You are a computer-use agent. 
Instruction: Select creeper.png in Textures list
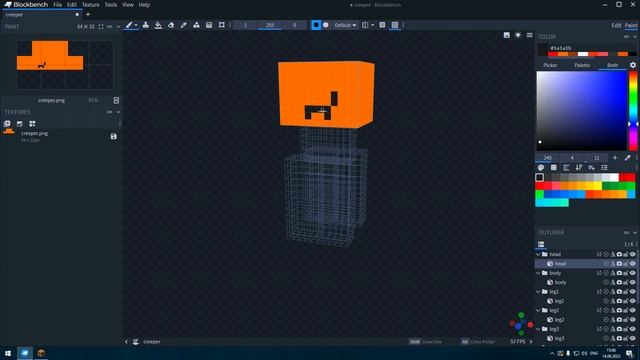61,136
